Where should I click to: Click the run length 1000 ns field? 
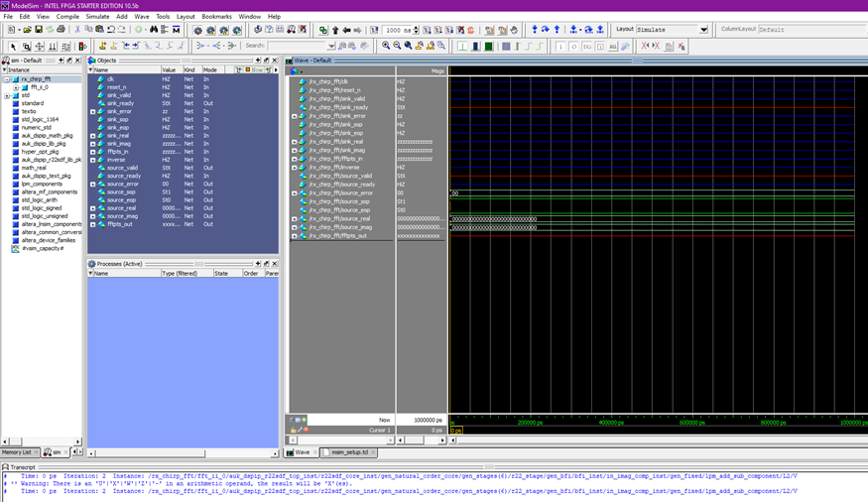[398, 30]
